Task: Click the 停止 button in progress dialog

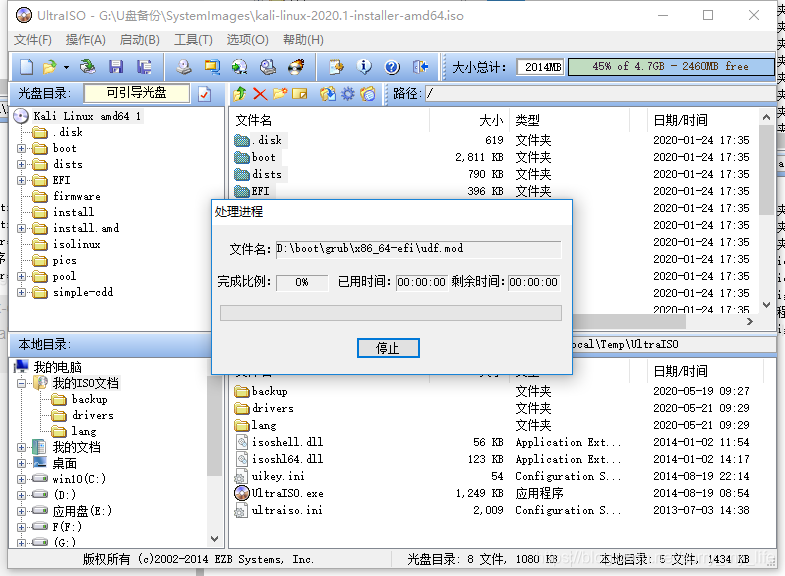Action: coord(388,348)
